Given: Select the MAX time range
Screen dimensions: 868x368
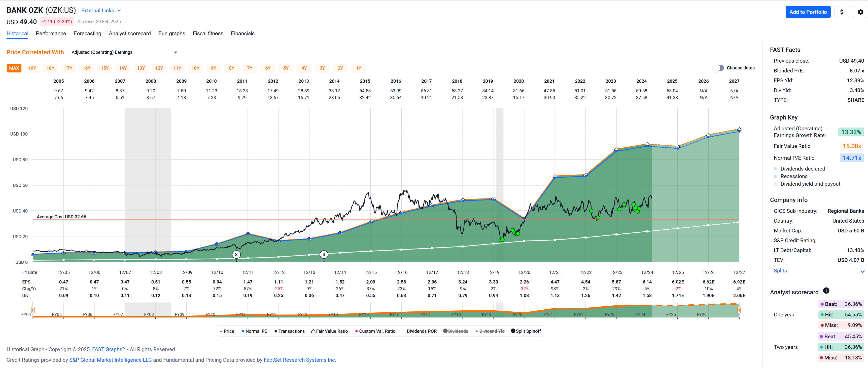Looking at the screenshot, I should click(x=14, y=68).
